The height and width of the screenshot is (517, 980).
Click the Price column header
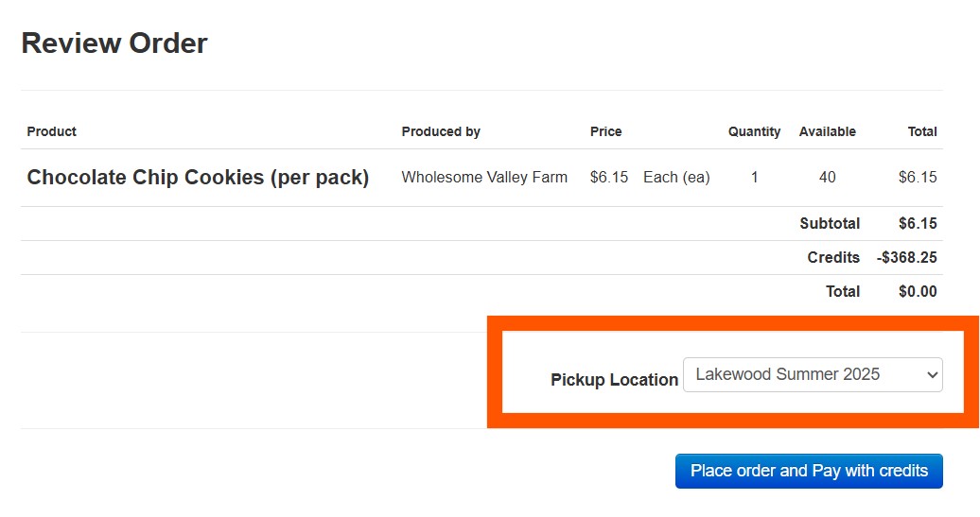coord(605,131)
